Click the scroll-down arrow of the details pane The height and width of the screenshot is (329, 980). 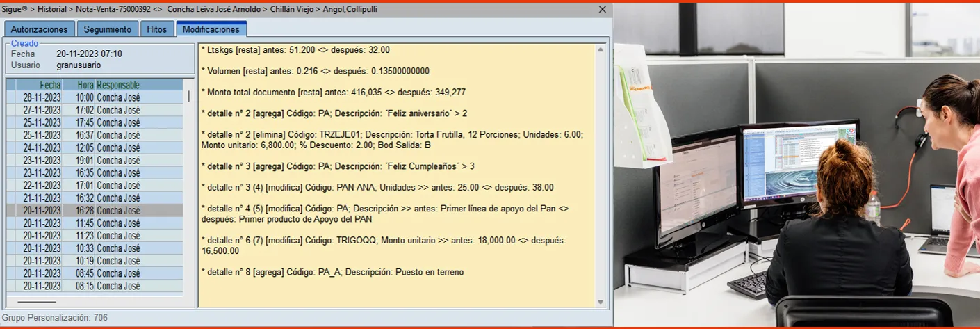(x=601, y=302)
